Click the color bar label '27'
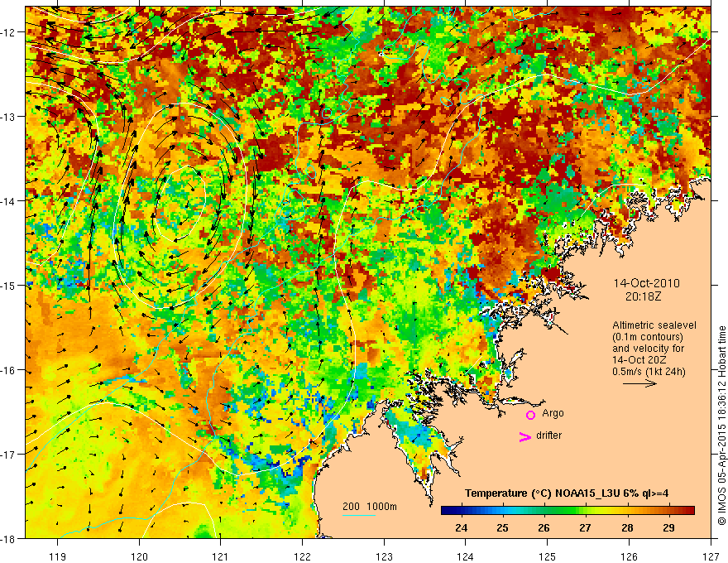Screen dimensions: 728x563 pyautogui.click(x=586, y=528)
